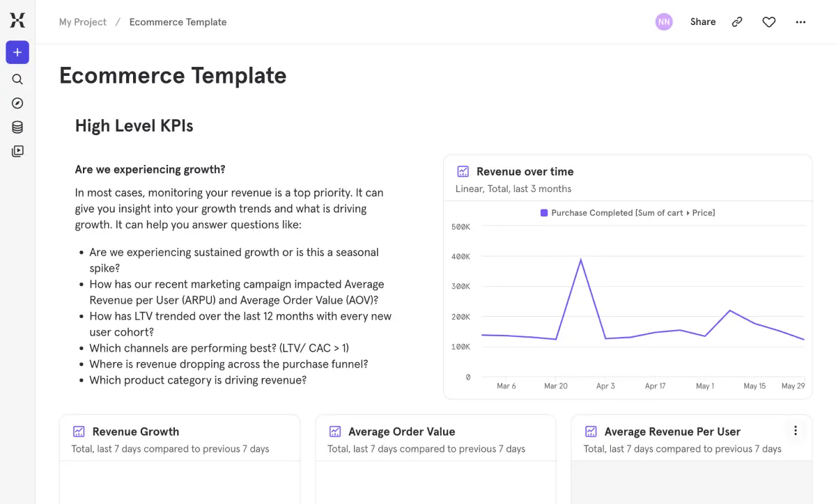Navigate to My Project breadcrumb

point(83,22)
